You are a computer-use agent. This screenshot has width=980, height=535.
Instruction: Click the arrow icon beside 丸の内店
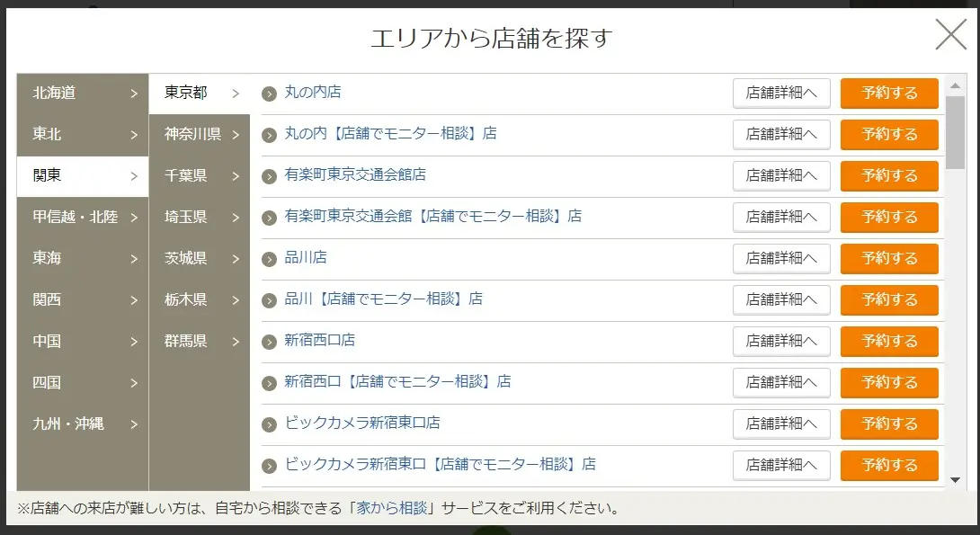click(x=270, y=94)
